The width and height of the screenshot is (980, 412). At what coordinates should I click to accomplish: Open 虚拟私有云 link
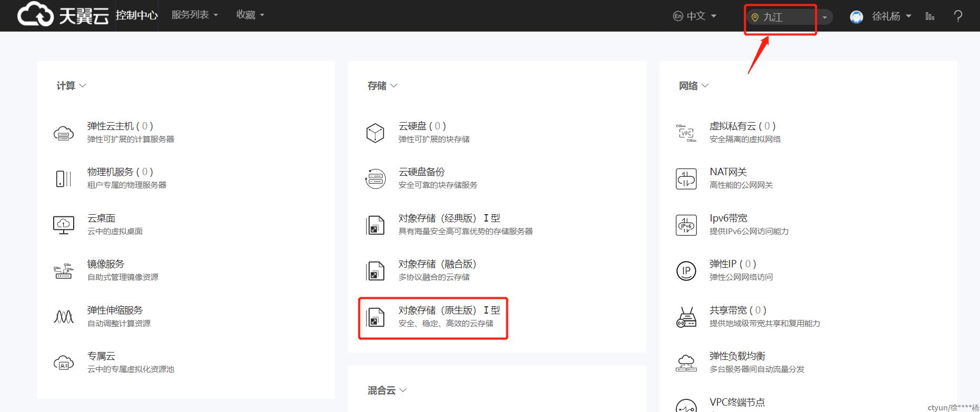tap(743, 126)
